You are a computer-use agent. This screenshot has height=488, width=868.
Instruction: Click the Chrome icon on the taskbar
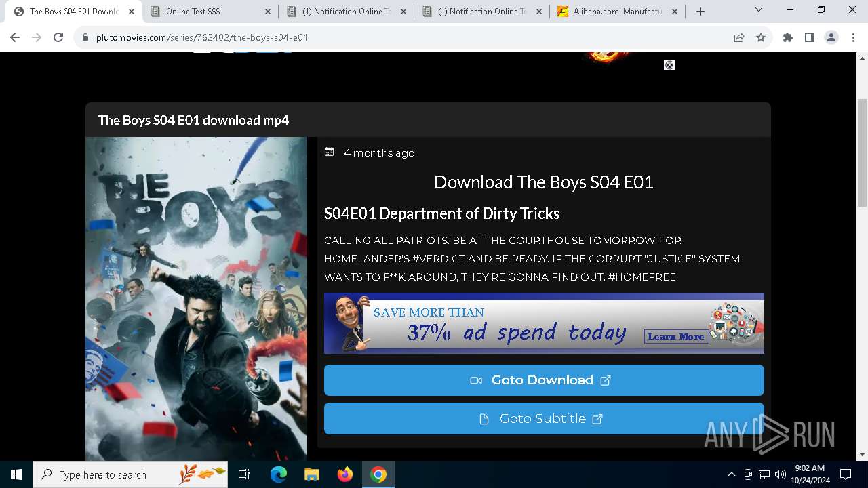[378, 474]
